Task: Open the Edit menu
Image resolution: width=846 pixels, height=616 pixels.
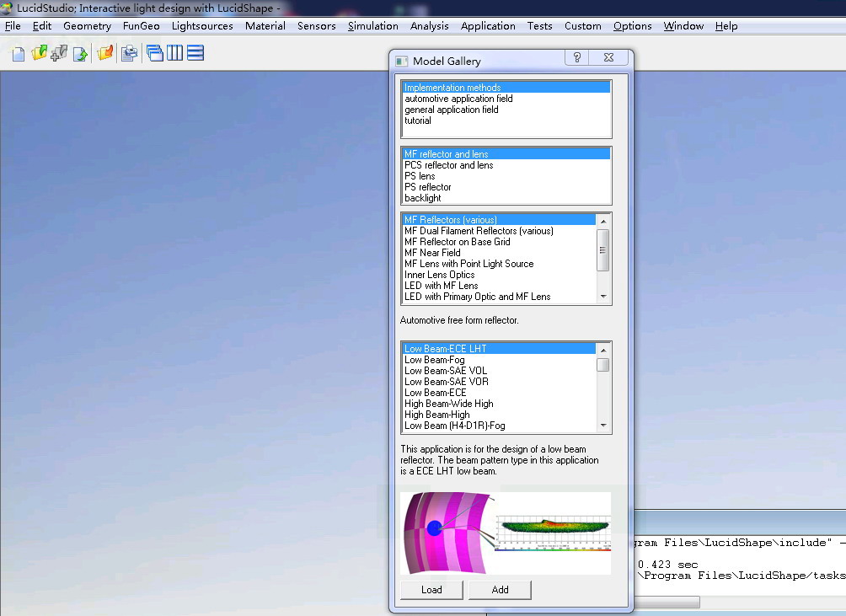Action: (42, 26)
